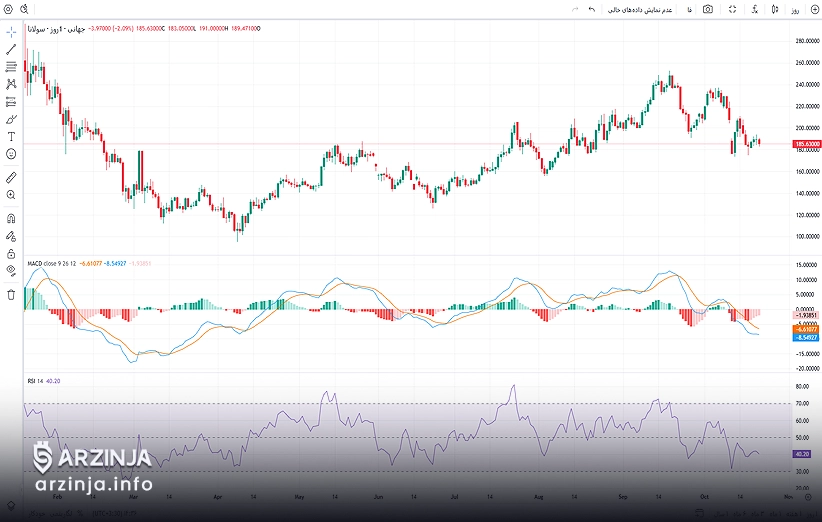The image size is (822, 522).
Task: Toggle lock all drawings padlock
Action: [11, 253]
